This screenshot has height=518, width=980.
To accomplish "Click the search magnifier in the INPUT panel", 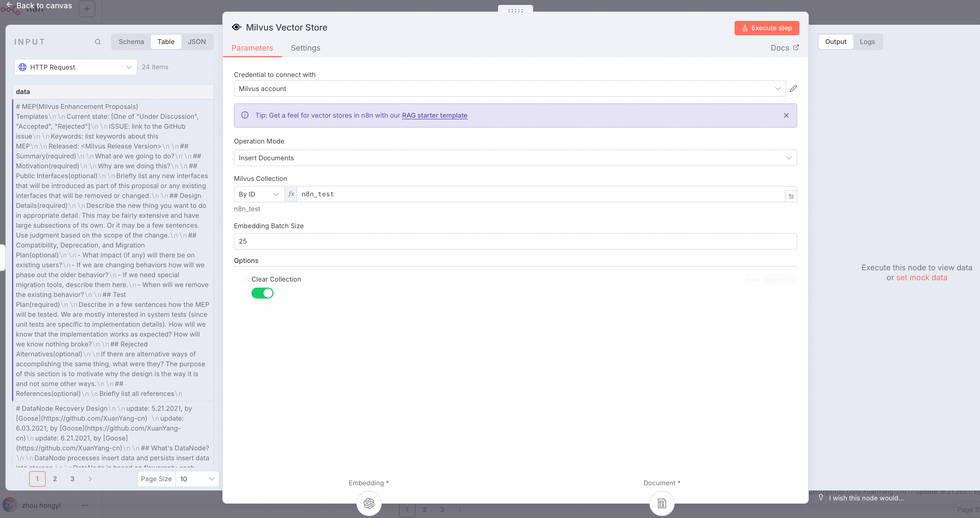I will tap(98, 42).
